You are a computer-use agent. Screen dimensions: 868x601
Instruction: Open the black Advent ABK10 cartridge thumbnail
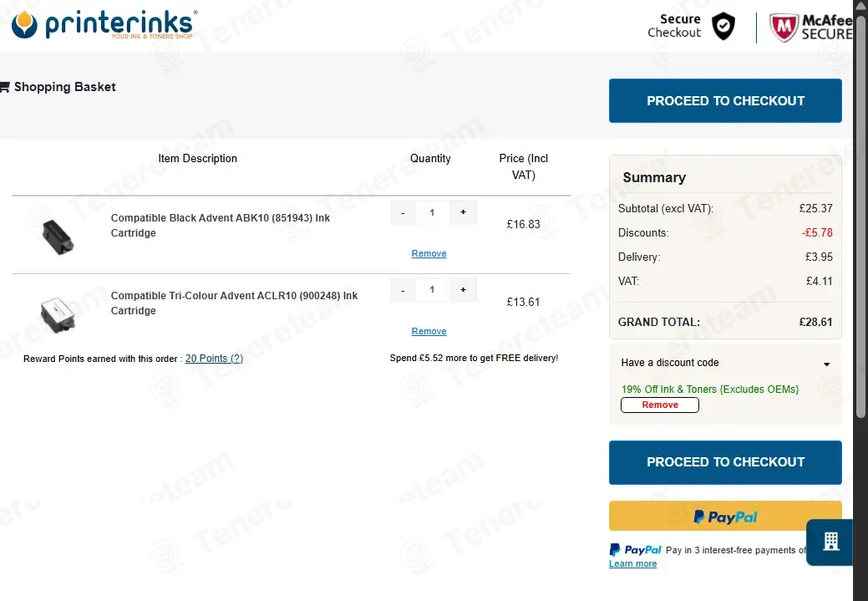pyautogui.click(x=58, y=237)
